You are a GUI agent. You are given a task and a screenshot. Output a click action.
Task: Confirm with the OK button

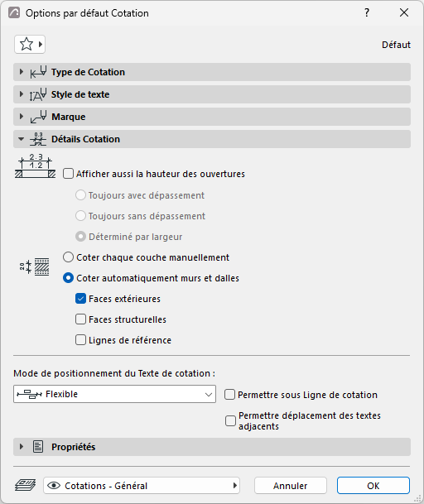point(373,485)
